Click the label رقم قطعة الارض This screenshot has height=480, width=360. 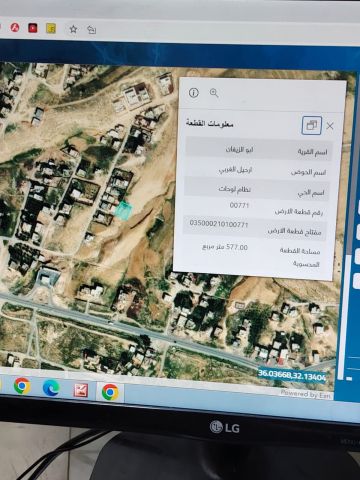tap(299, 212)
